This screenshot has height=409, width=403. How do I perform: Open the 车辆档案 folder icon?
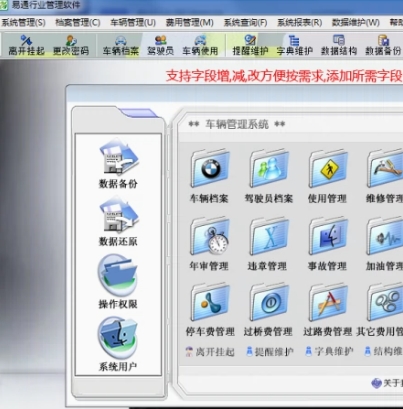pos(210,169)
